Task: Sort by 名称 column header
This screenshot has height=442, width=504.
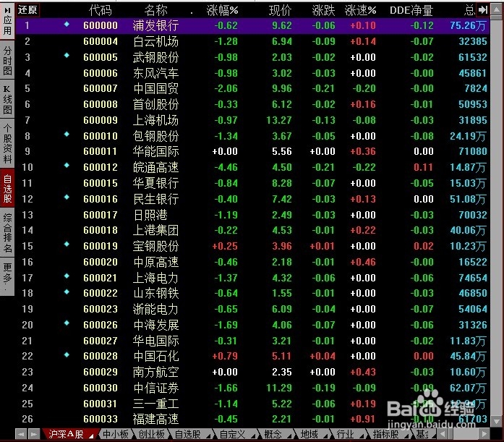Action: tap(156, 11)
